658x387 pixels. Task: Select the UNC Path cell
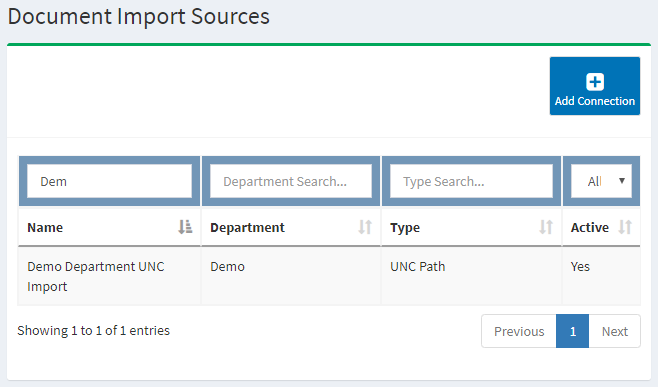[x=418, y=267]
